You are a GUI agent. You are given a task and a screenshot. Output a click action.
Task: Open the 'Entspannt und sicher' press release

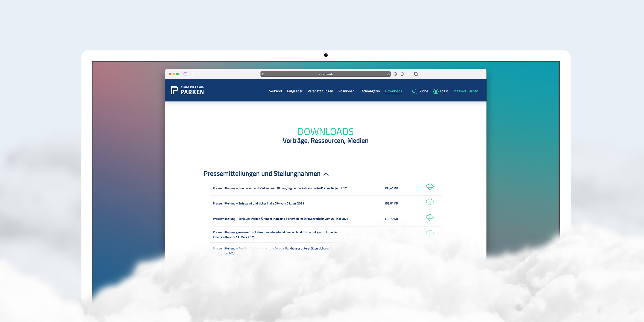[258, 204]
